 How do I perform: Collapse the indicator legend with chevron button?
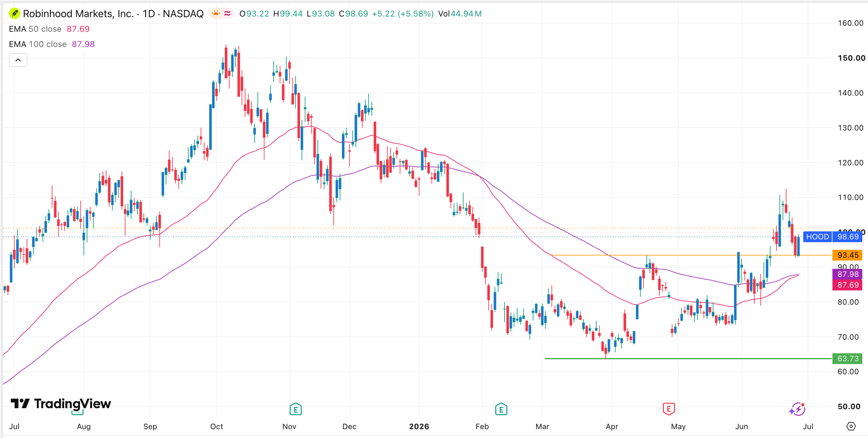[x=18, y=60]
